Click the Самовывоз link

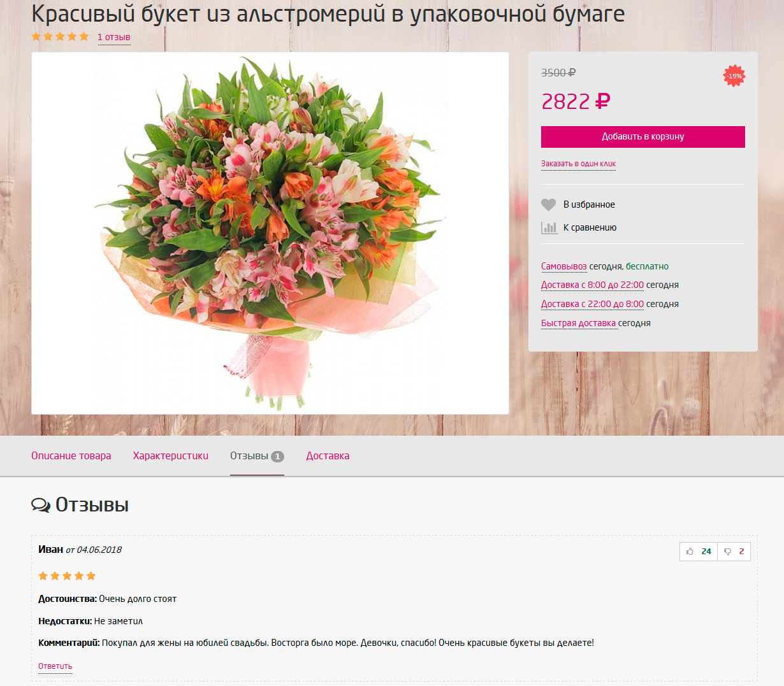point(564,266)
